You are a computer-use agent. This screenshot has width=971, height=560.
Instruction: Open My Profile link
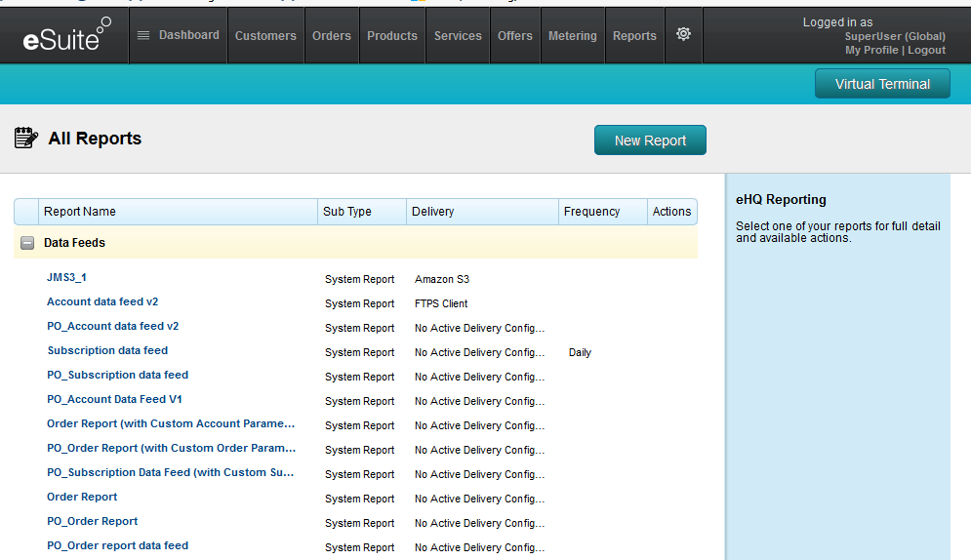coord(872,50)
